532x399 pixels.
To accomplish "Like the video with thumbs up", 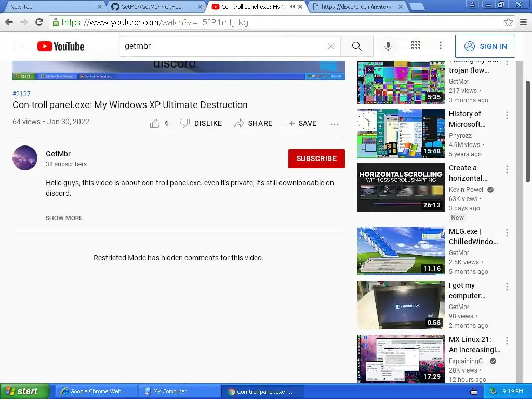I will click(x=155, y=124).
